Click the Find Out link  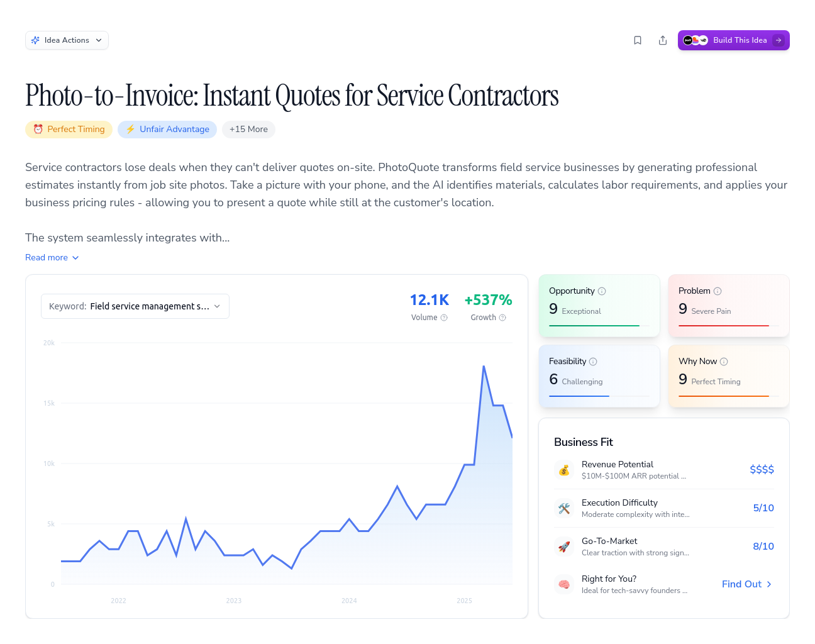tap(747, 584)
